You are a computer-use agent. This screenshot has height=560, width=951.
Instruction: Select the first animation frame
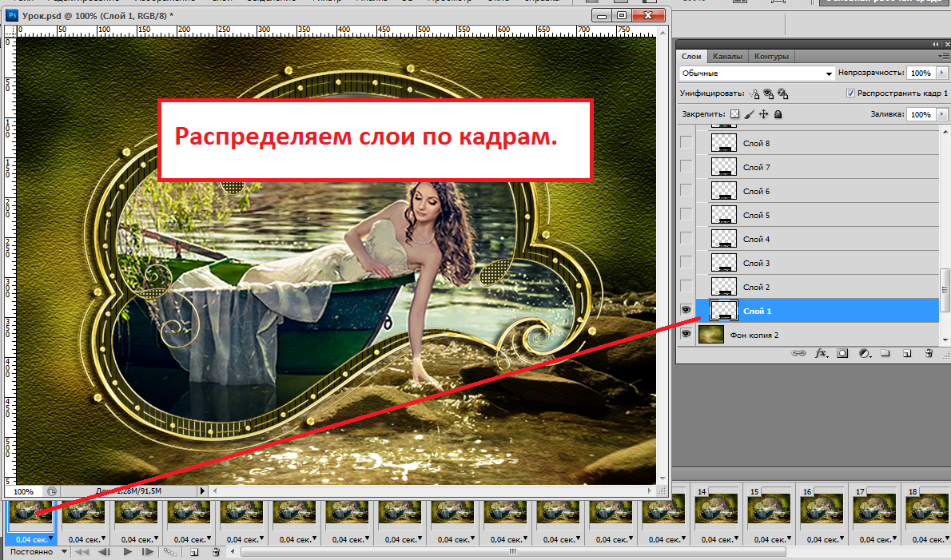tap(82, 552)
